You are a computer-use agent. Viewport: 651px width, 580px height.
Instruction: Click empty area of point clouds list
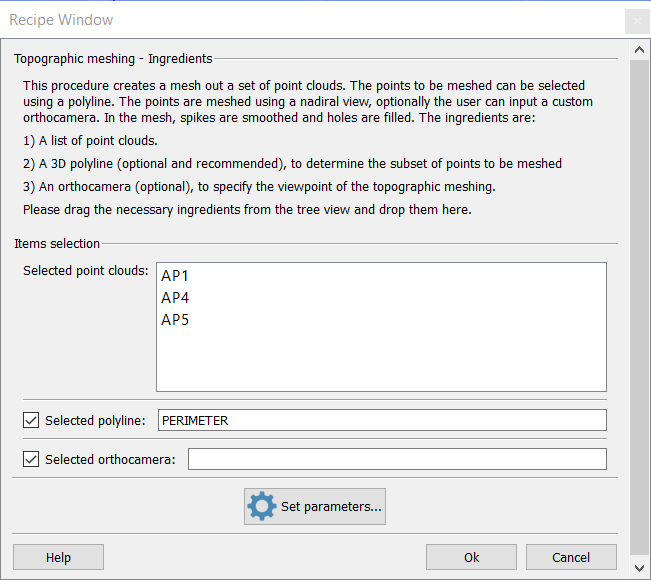pos(381,360)
